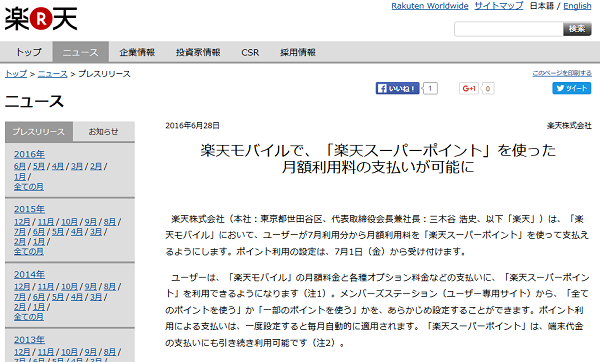Open the トップ navigation tab

(28, 52)
